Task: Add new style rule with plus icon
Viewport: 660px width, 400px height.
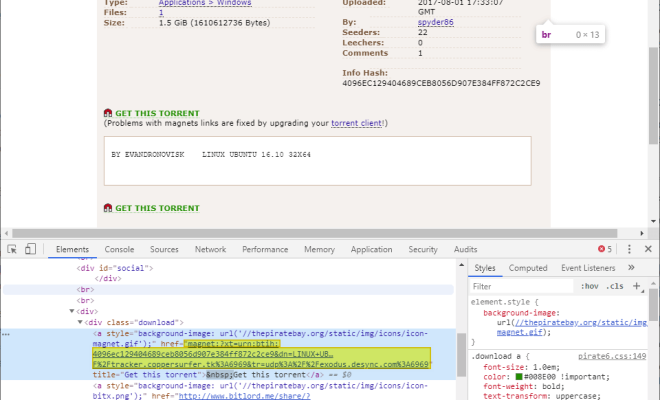Action: click(x=636, y=286)
